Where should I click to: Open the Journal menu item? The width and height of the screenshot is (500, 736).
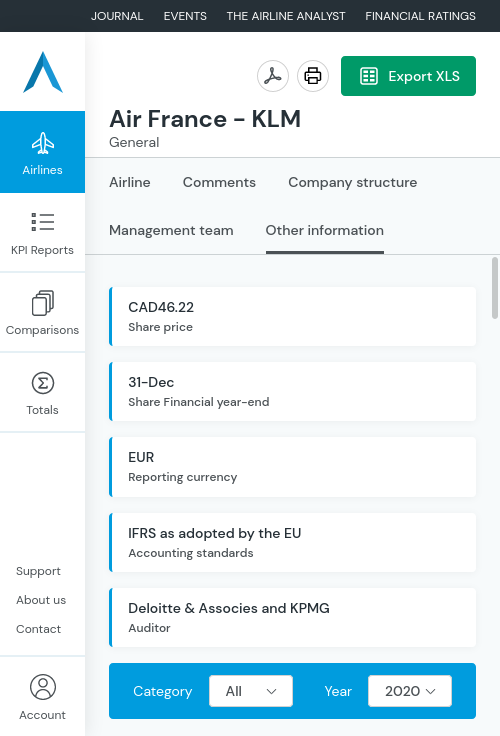[117, 16]
